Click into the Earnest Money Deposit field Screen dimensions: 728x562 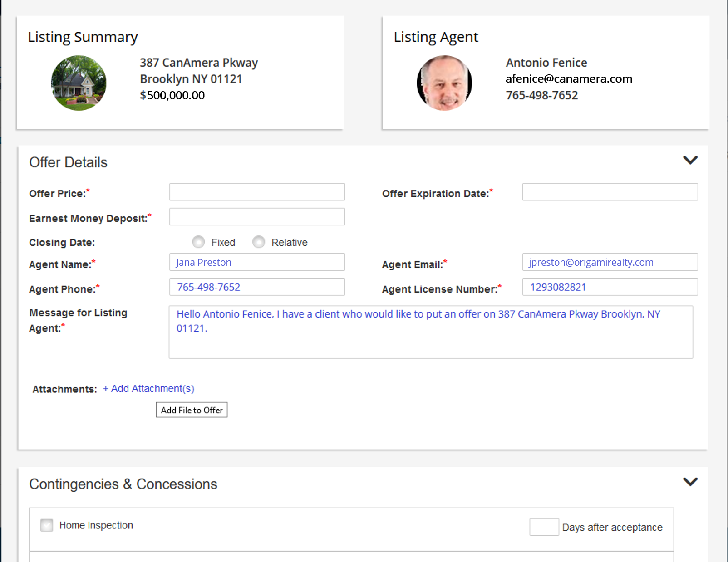coord(257,216)
